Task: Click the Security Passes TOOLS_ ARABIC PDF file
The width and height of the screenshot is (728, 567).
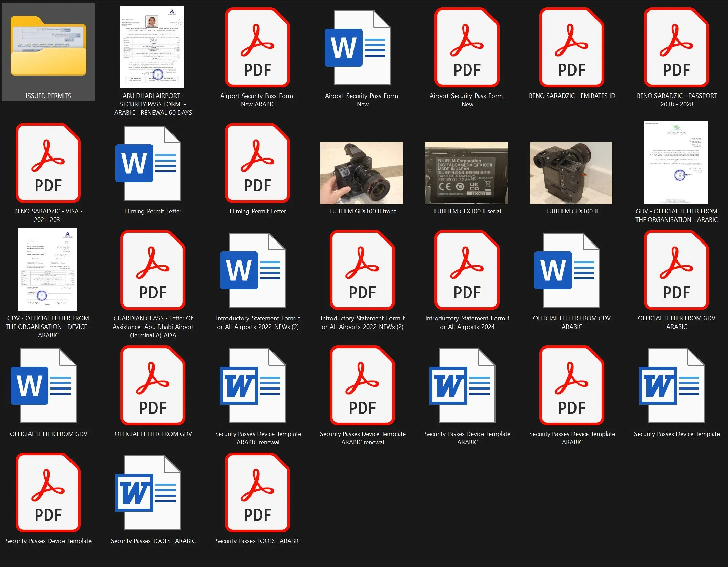Action: (x=258, y=493)
